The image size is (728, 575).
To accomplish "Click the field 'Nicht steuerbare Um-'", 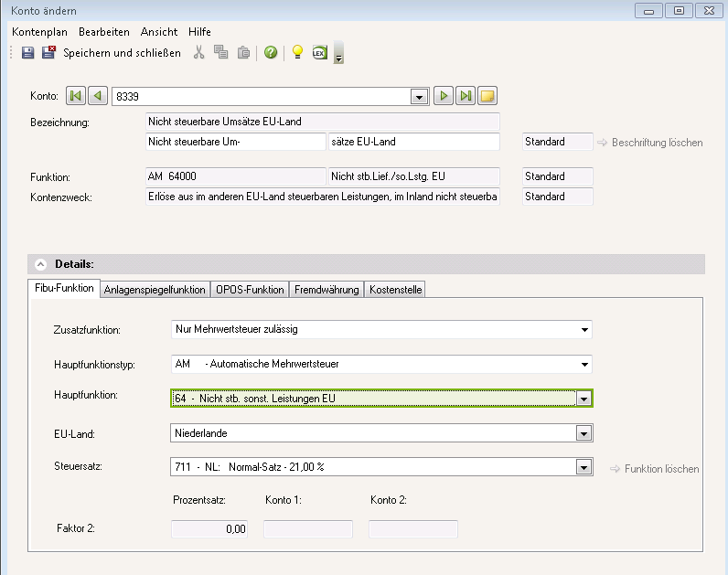I will click(236, 142).
